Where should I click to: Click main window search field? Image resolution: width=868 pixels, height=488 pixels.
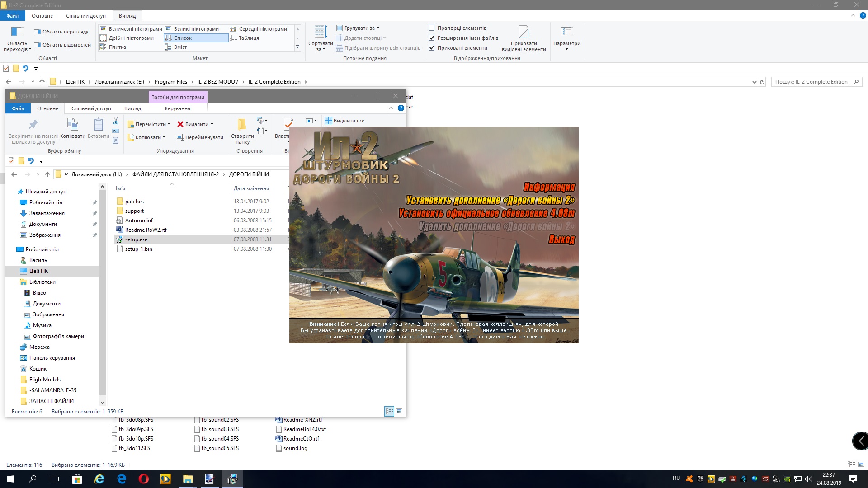[811, 82]
